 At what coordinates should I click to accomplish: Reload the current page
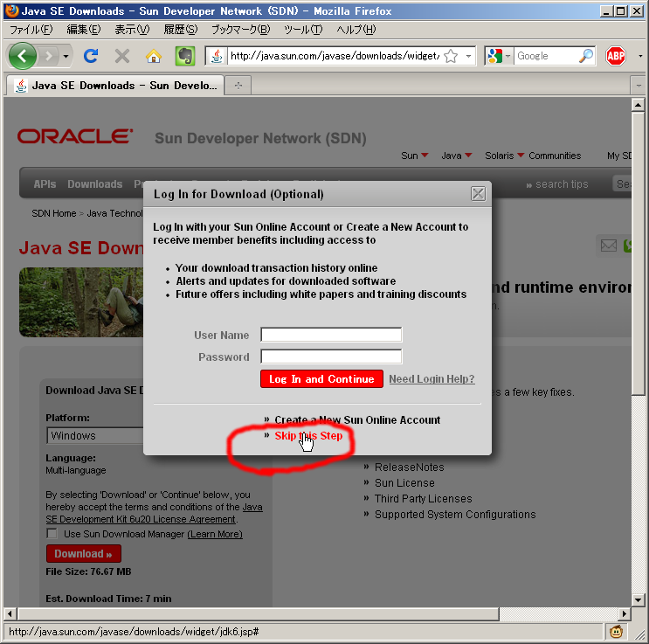tap(91, 56)
